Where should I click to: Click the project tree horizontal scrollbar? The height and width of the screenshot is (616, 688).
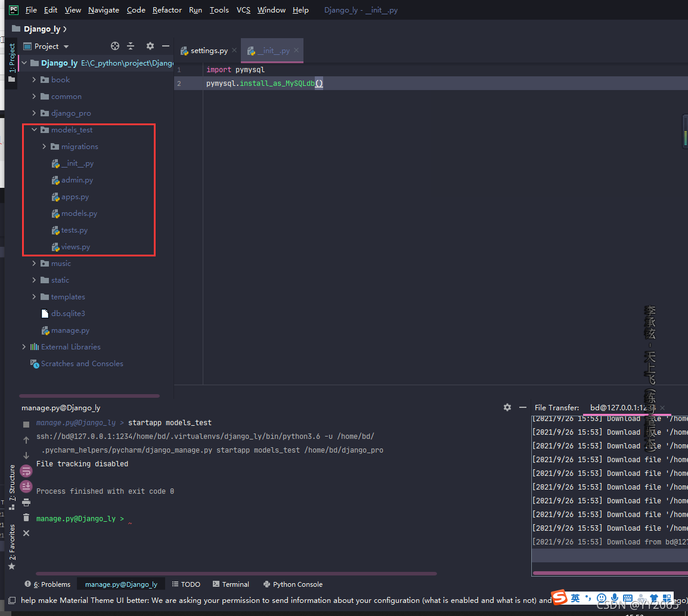coord(89,396)
